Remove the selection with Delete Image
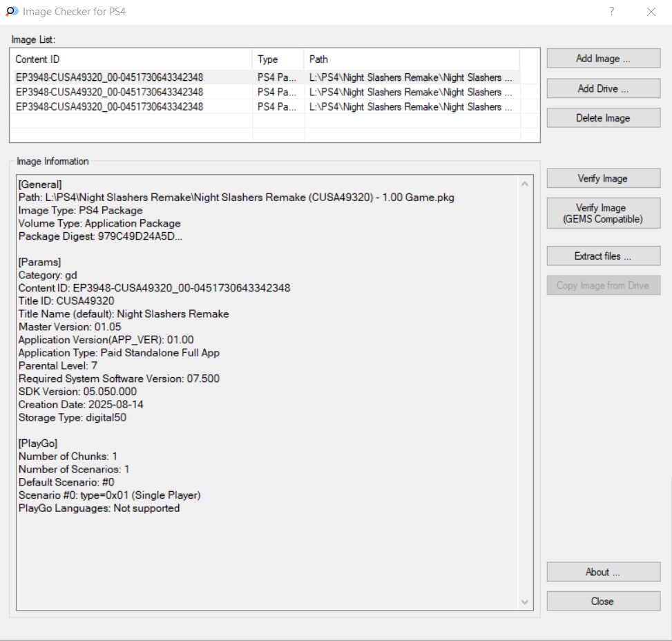The height and width of the screenshot is (641, 672). 603,118
